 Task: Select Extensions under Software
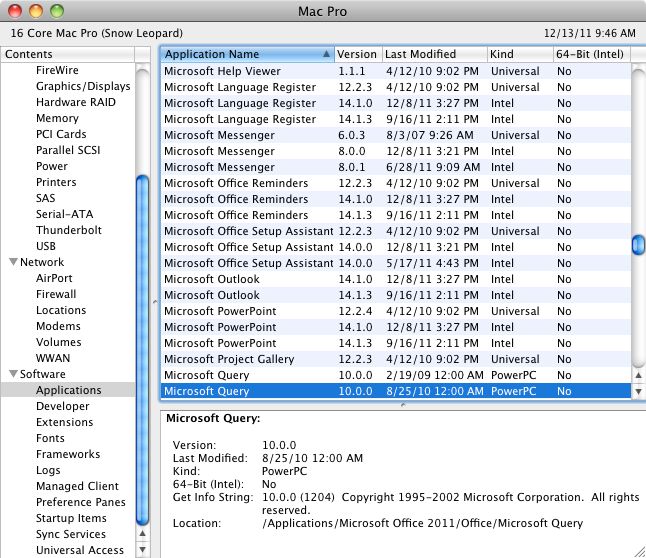(64, 422)
